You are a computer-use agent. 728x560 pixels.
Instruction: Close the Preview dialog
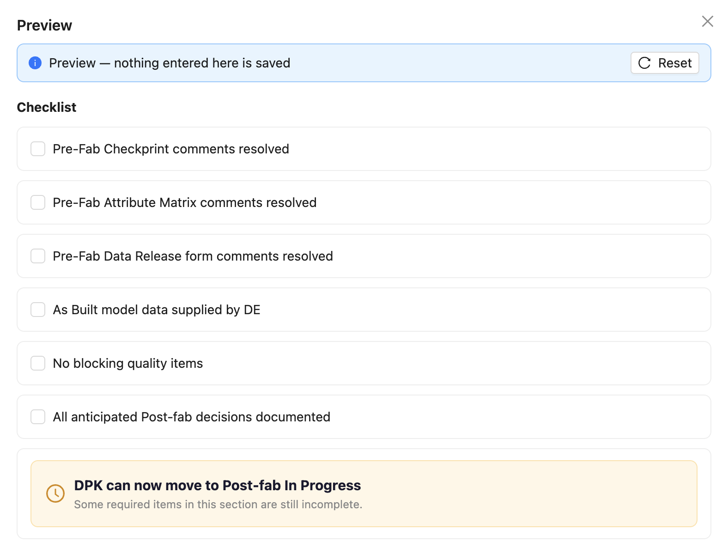pyautogui.click(x=707, y=21)
